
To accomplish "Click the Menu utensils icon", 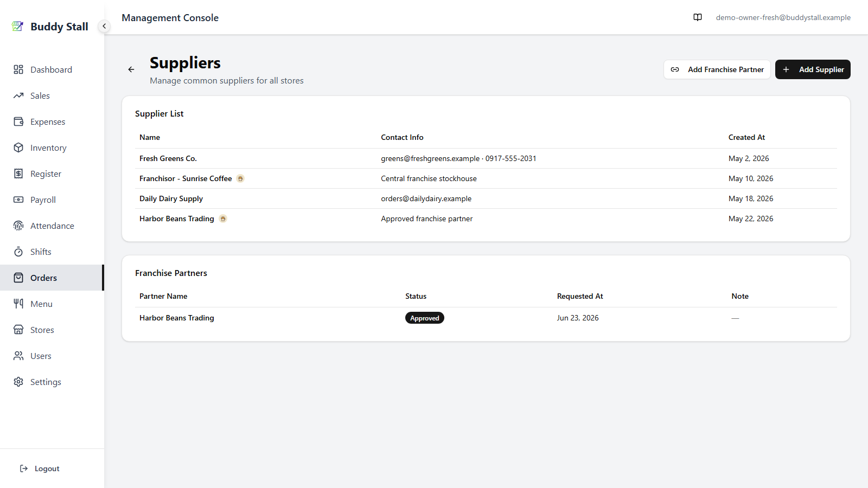I will coord(18,304).
